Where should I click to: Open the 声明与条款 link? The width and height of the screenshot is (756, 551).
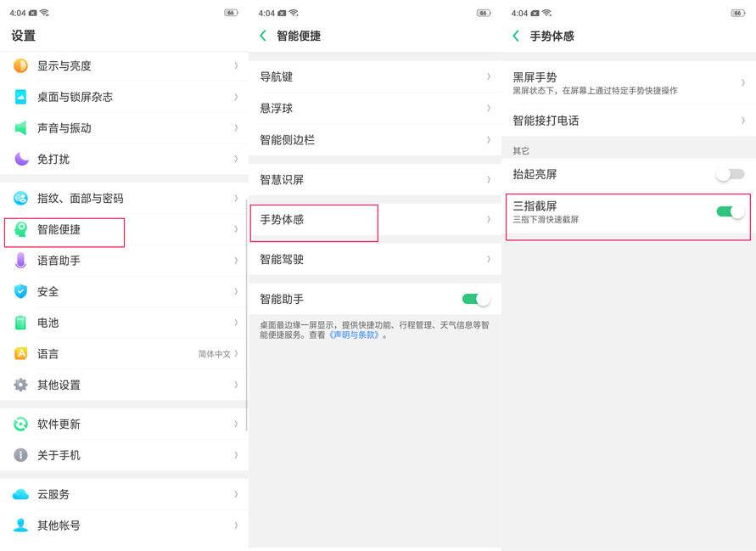355,335
